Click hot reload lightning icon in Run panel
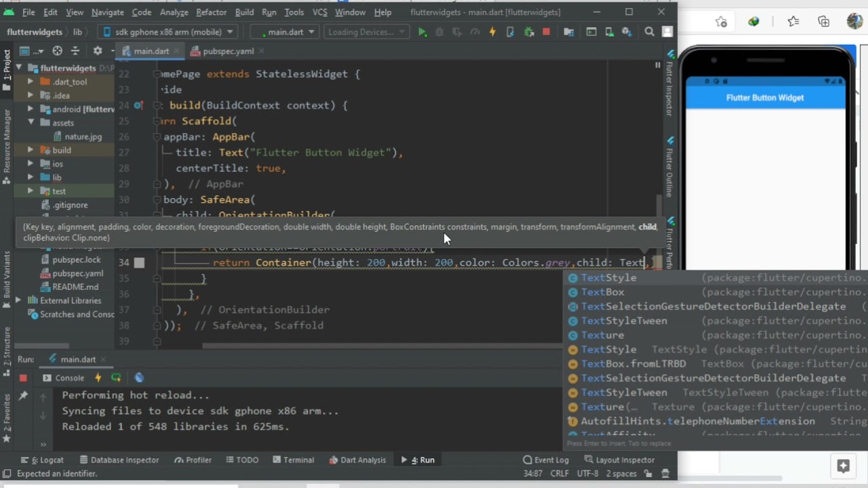This screenshot has width=868, height=488. click(x=98, y=378)
